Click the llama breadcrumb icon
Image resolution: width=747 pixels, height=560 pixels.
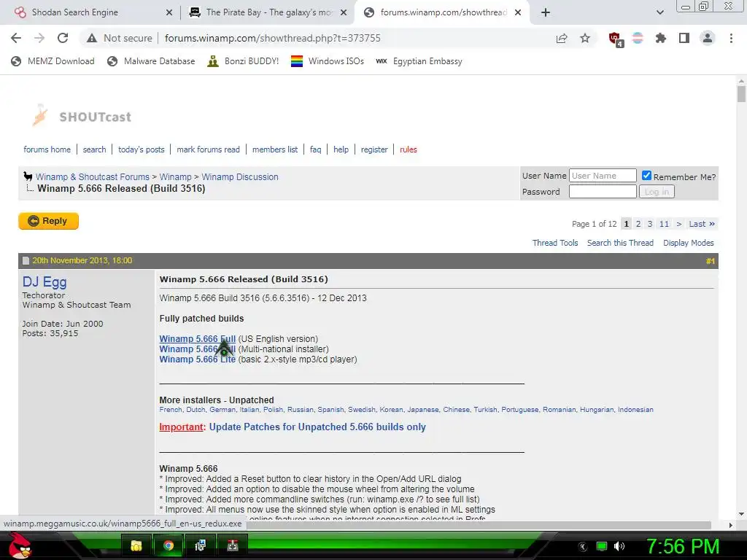click(28, 176)
